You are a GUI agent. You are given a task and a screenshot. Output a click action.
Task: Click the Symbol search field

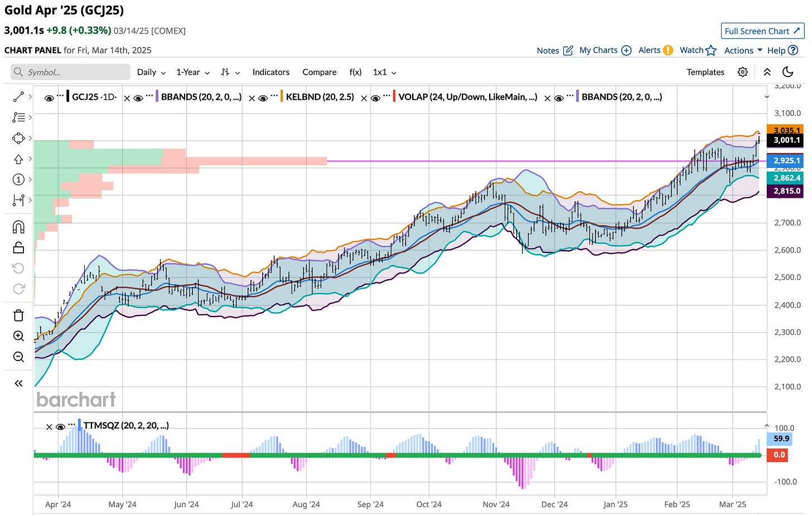click(70, 72)
